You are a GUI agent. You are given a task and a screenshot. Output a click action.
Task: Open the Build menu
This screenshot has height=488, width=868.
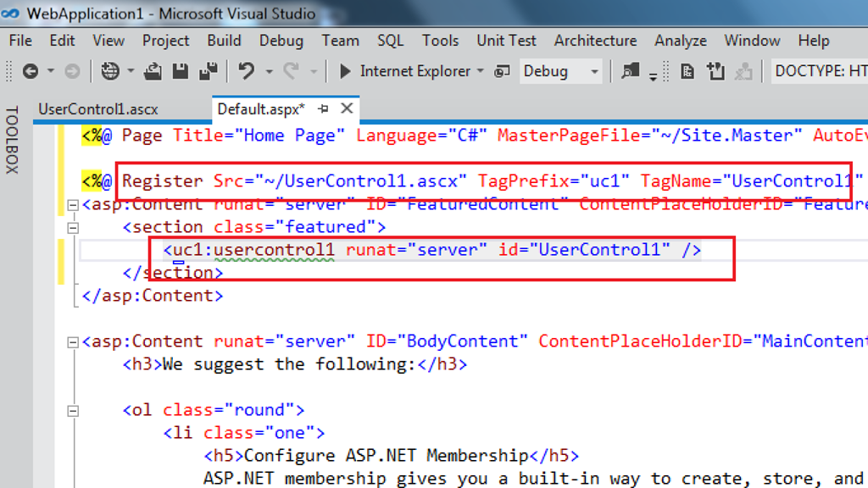(224, 41)
